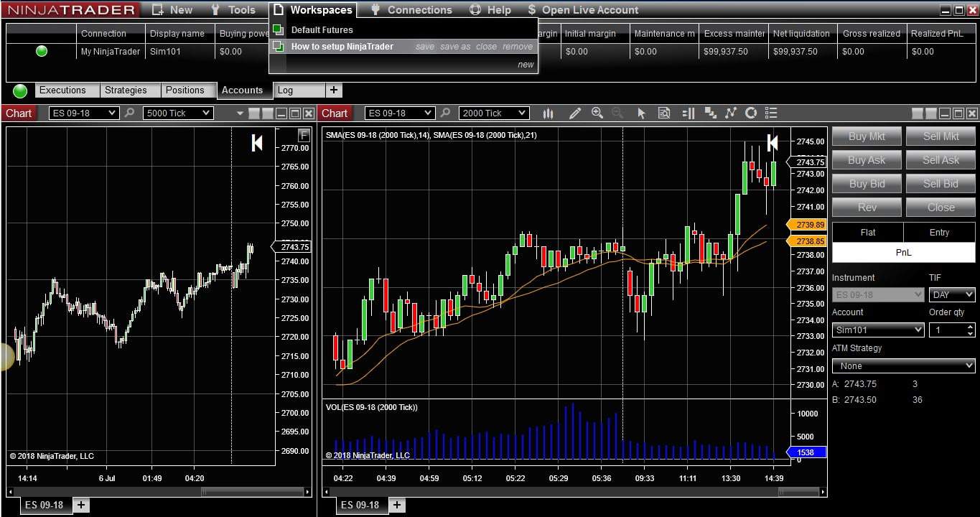Click save for the active workspace
This screenshot has width=980, height=517.
(x=425, y=47)
